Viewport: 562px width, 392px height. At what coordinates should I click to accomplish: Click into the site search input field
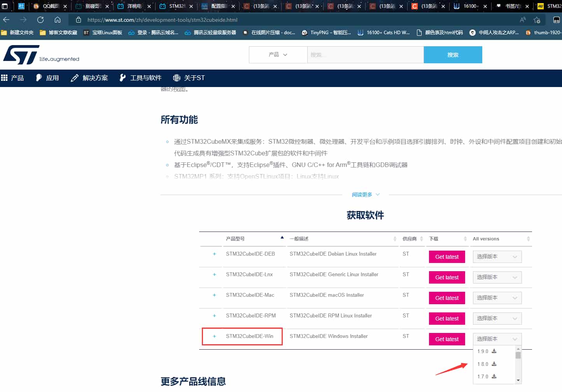pyautogui.click(x=365, y=55)
